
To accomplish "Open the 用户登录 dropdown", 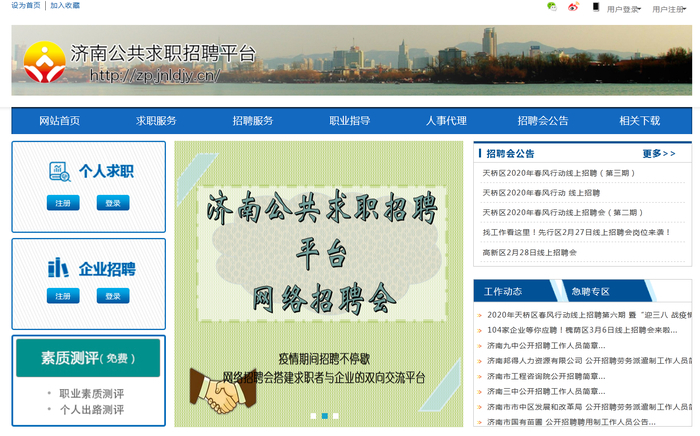I will click(x=624, y=9).
